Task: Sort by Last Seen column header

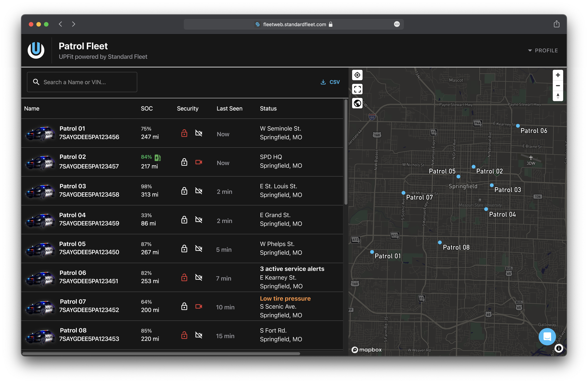Action: click(x=229, y=108)
